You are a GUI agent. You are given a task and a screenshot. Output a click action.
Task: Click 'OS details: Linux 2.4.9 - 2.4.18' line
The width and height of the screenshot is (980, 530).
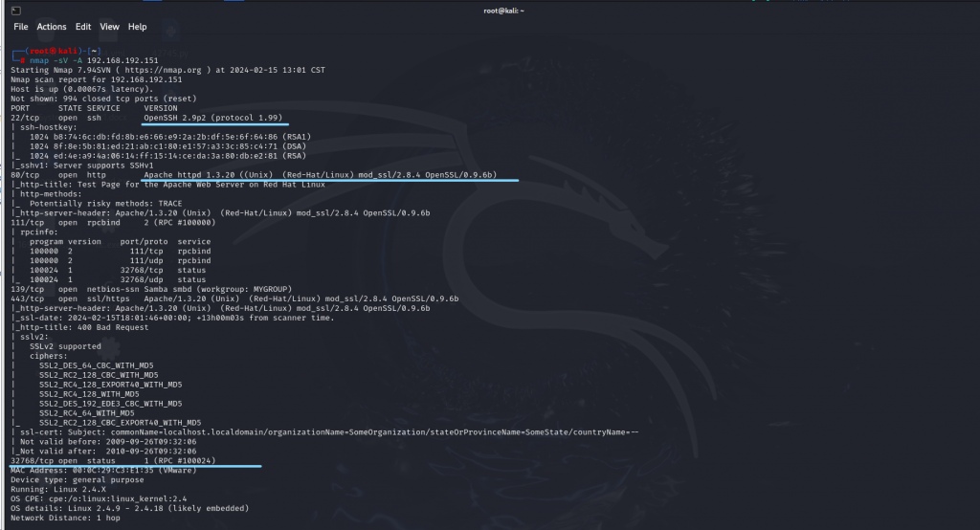(129, 509)
